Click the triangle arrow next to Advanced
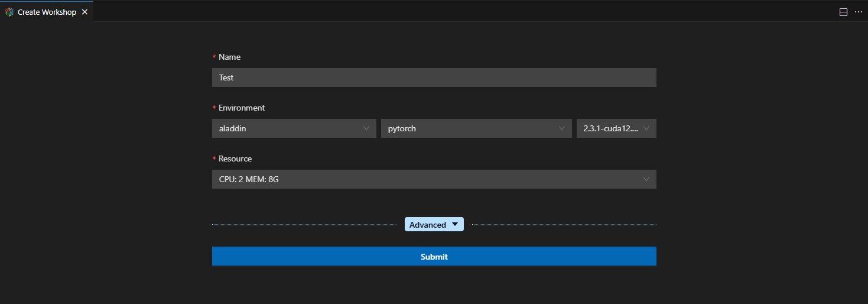Image resolution: width=868 pixels, height=304 pixels. [x=454, y=225]
